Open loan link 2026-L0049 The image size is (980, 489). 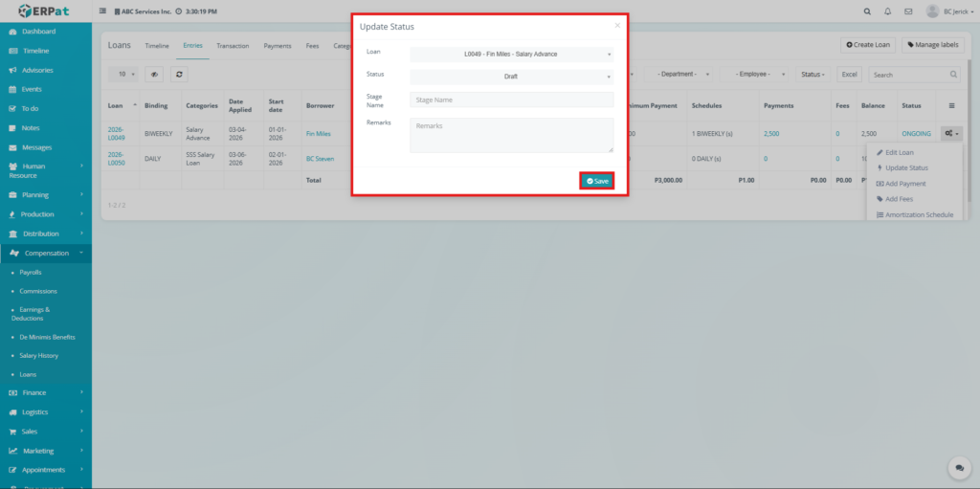pos(116,134)
